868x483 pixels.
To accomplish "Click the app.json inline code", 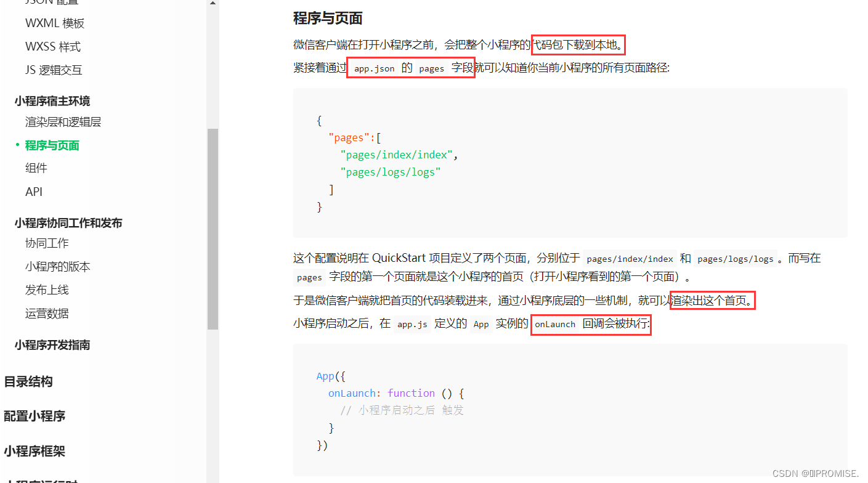I will click(375, 68).
